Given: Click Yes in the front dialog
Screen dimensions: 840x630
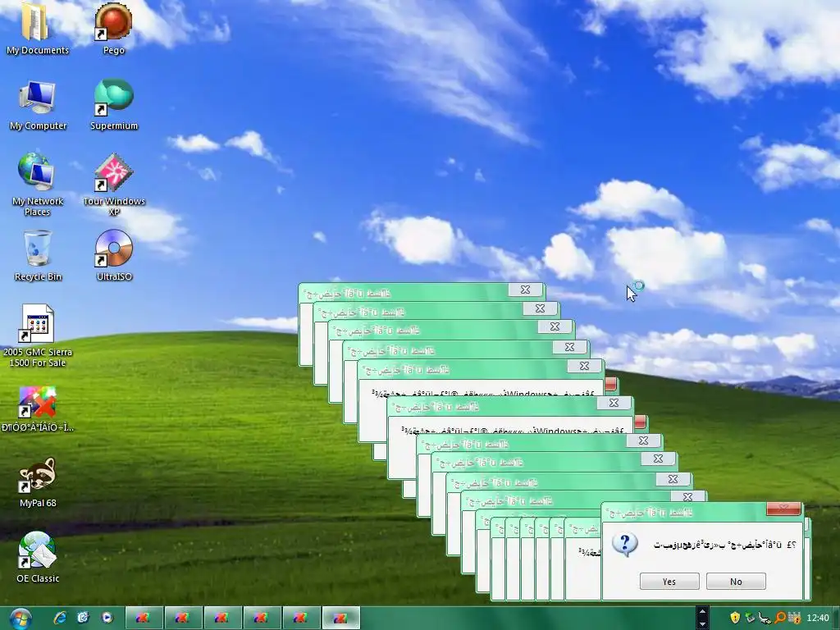Looking at the screenshot, I should click(x=669, y=582).
